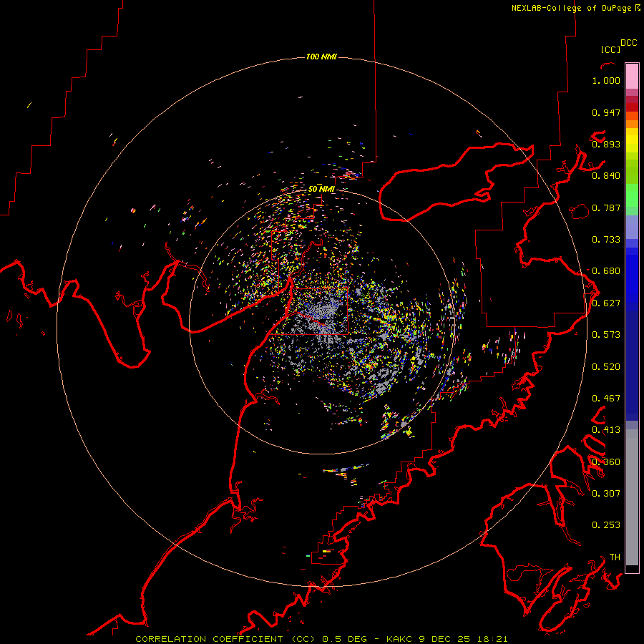
Task: Click the 0.947 scale value
Action: (x=606, y=112)
